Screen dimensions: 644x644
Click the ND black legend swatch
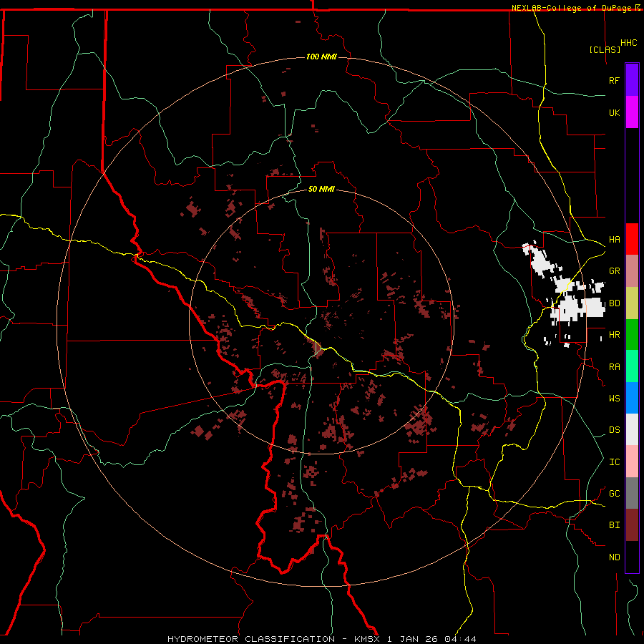(632, 557)
